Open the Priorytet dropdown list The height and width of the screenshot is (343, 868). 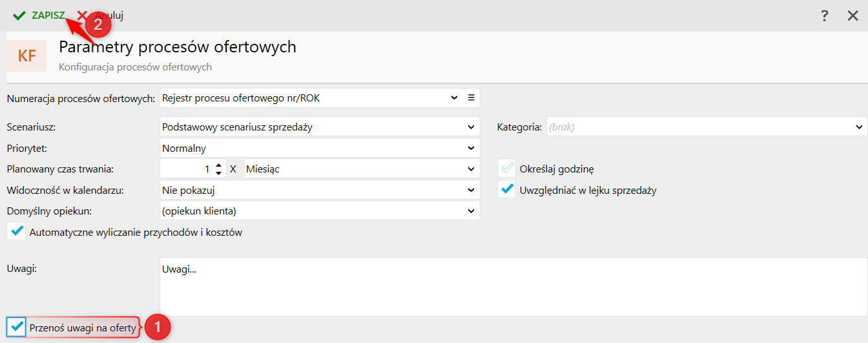(471, 148)
